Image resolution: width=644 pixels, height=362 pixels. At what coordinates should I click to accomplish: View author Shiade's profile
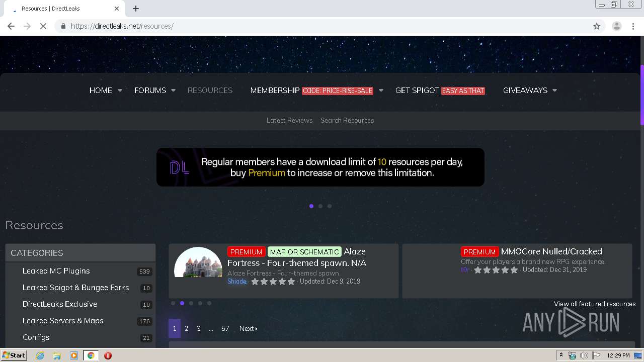(237, 282)
